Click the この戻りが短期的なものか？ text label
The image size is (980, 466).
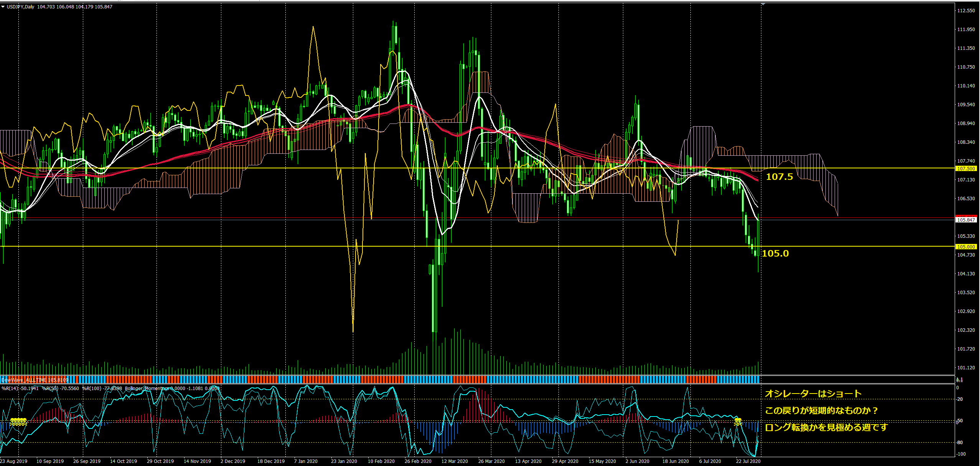click(x=821, y=410)
